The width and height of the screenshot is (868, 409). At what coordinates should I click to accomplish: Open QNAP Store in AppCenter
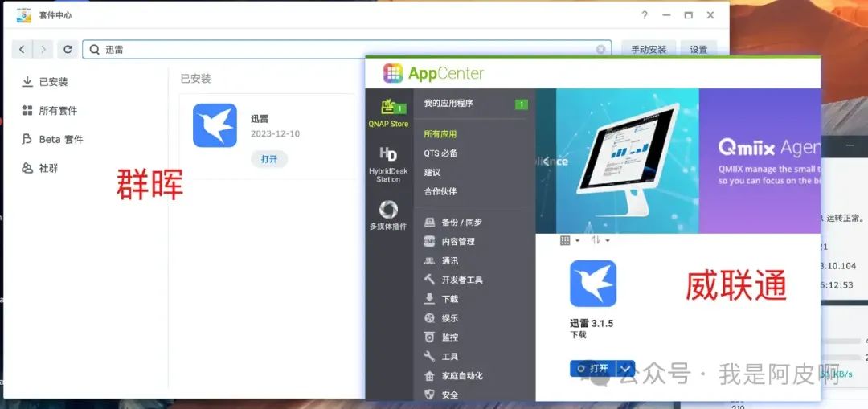[389, 113]
